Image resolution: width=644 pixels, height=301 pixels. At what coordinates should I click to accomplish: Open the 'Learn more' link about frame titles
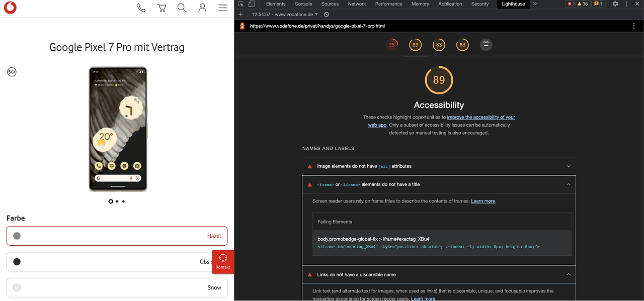click(482, 200)
